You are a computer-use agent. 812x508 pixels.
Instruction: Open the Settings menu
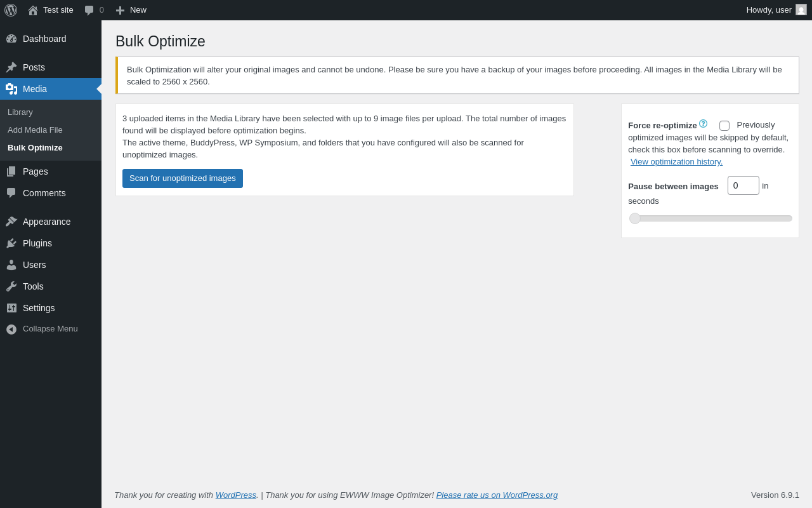coord(39,308)
